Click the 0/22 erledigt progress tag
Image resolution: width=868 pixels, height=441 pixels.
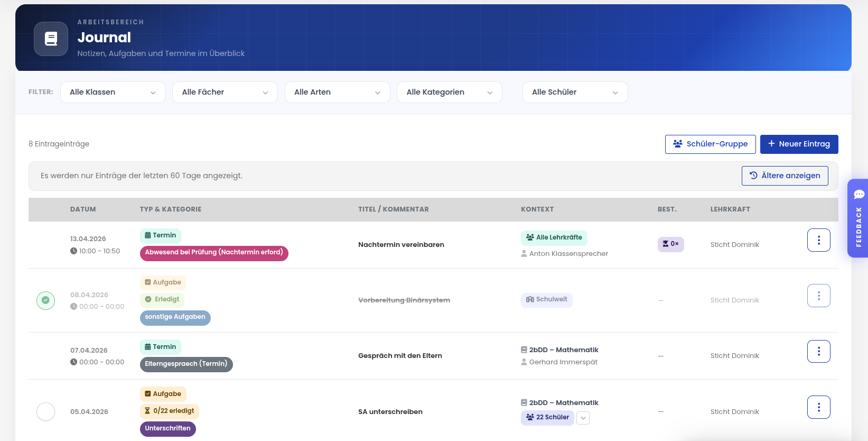pos(170,411)
